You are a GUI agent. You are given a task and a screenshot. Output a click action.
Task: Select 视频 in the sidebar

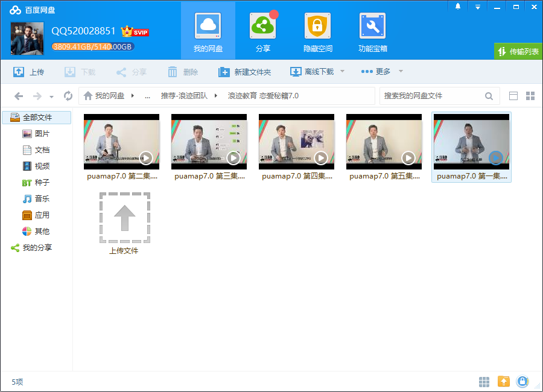coord(36,166)
